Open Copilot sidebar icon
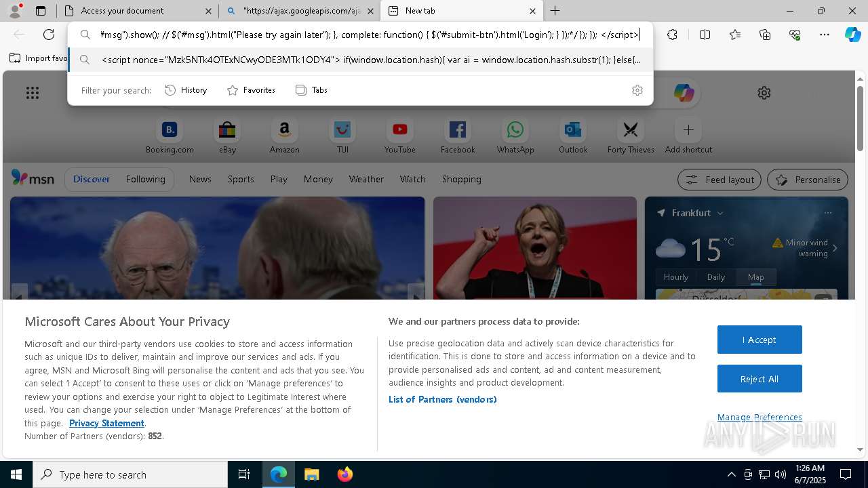This screenshot has width=868, height=488. tap(852, 35)
